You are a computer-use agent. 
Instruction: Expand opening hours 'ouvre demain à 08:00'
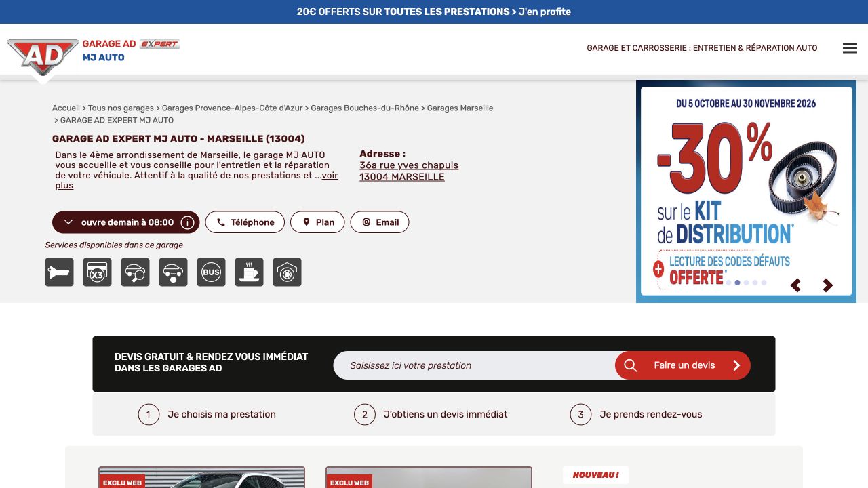(x=126, y=222)
